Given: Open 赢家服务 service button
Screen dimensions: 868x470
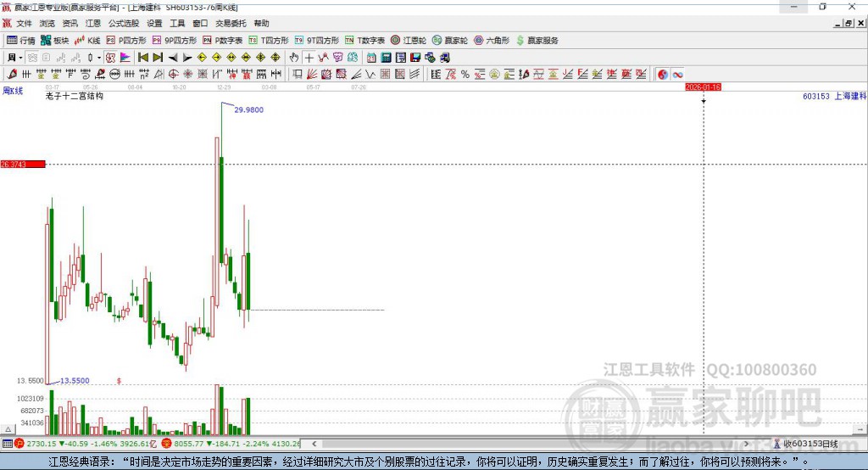Looking at the screenshot, I should point(537,41).
